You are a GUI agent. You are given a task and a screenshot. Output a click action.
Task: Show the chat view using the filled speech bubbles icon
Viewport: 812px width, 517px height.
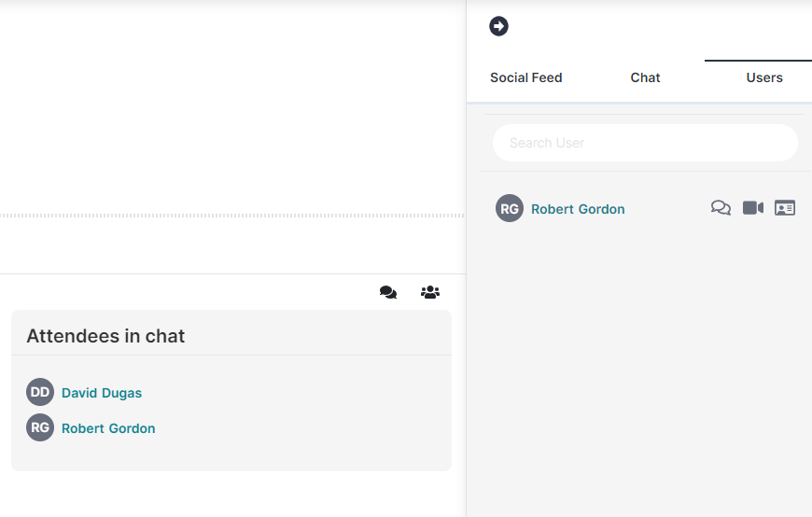click(388, 292)
